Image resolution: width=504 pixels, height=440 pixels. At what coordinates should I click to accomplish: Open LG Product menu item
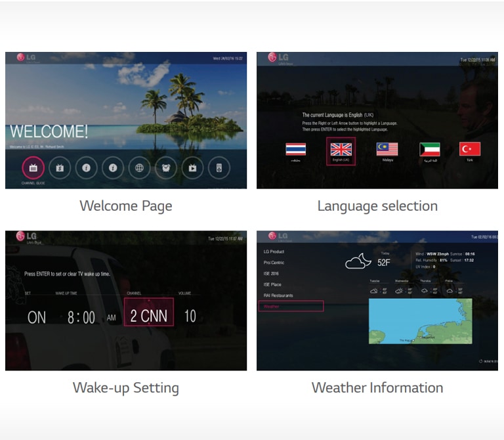click(274, 252)
